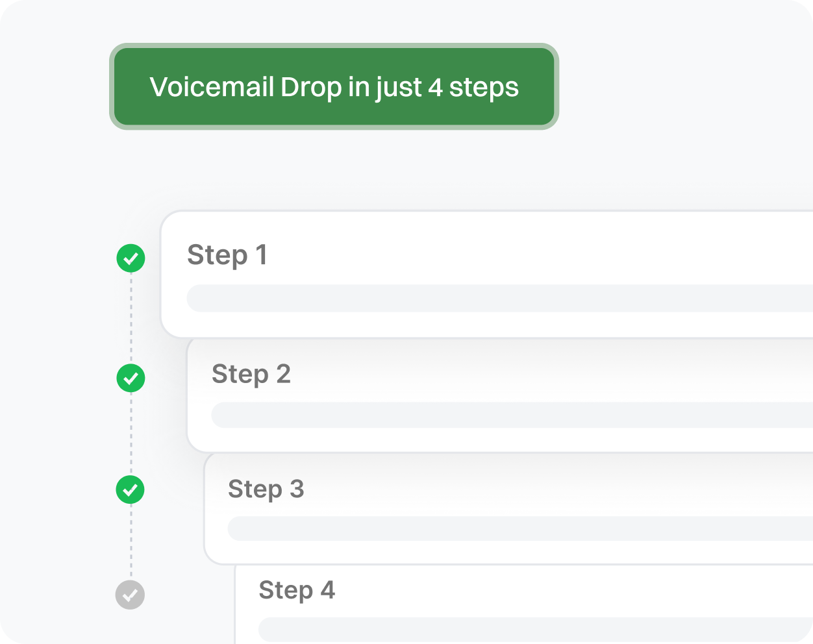Click the gray placeholder bar under Step 1
The image size is (813, 644).
pyautogui.click(x=500, y=299)
